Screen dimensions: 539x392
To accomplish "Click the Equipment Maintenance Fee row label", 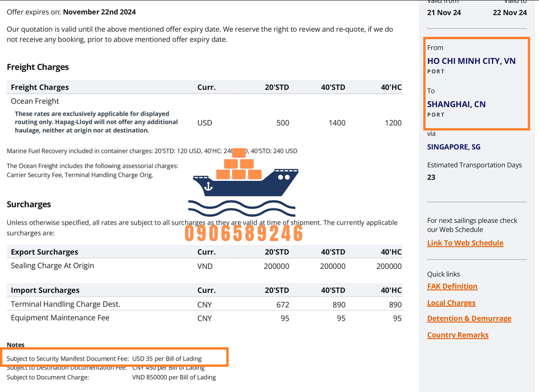I will point(60,318).
